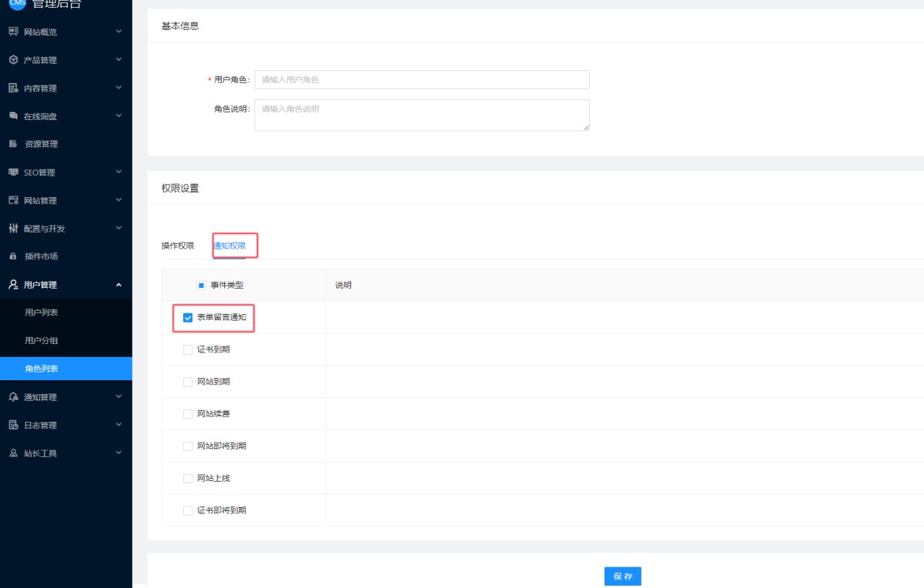This screenshot has height=588, width=924.
Task: Uncheck the 表单留言通知 checkbox
Action: click(x=188, y=317)
